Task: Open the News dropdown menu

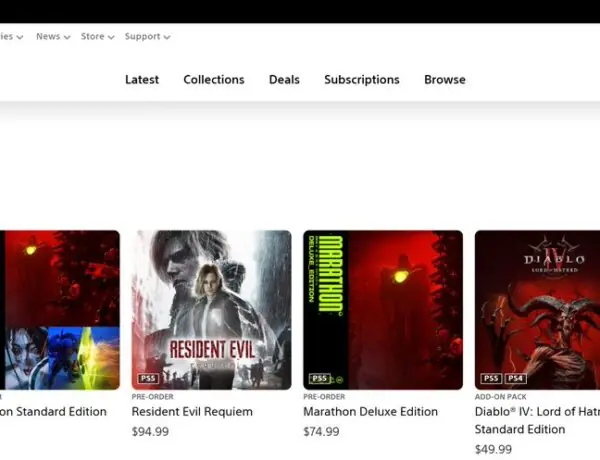Action: click(53, 36)
